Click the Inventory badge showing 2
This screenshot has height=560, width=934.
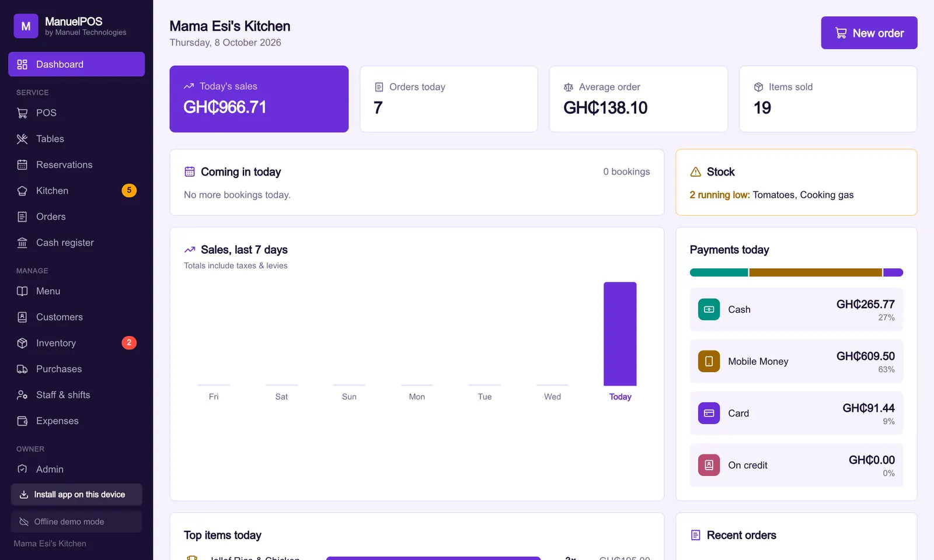129,343
